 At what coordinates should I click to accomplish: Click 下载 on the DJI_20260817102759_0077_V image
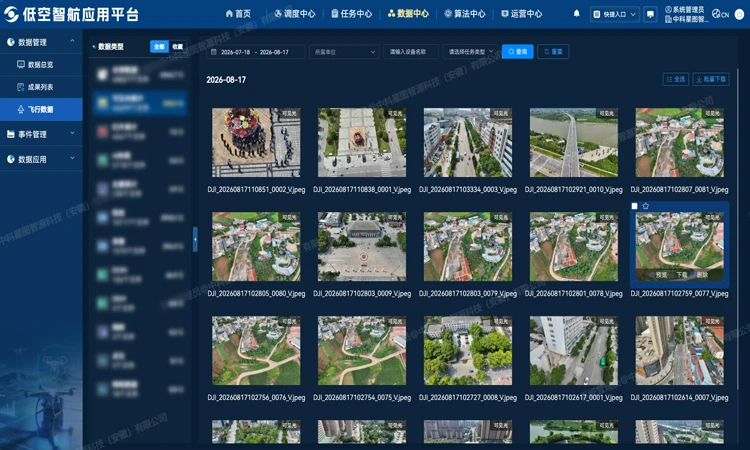click(680, 275)
